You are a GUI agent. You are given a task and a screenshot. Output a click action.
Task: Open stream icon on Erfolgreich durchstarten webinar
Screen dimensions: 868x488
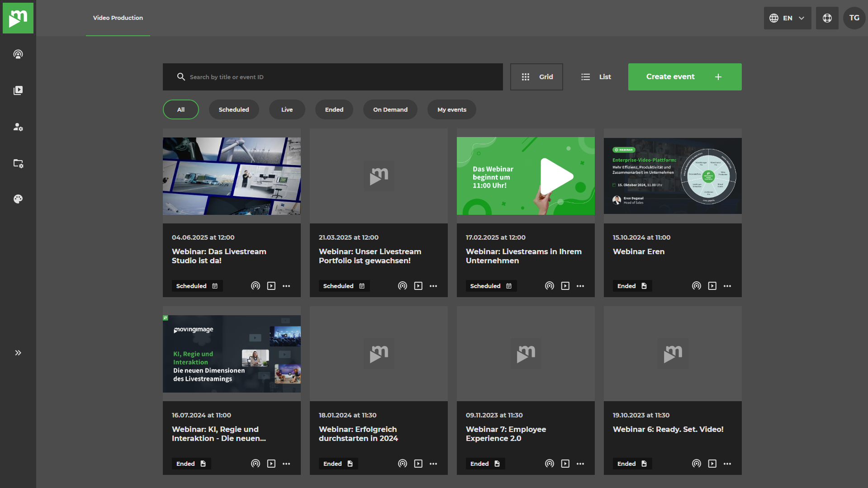tap(403, 464)
